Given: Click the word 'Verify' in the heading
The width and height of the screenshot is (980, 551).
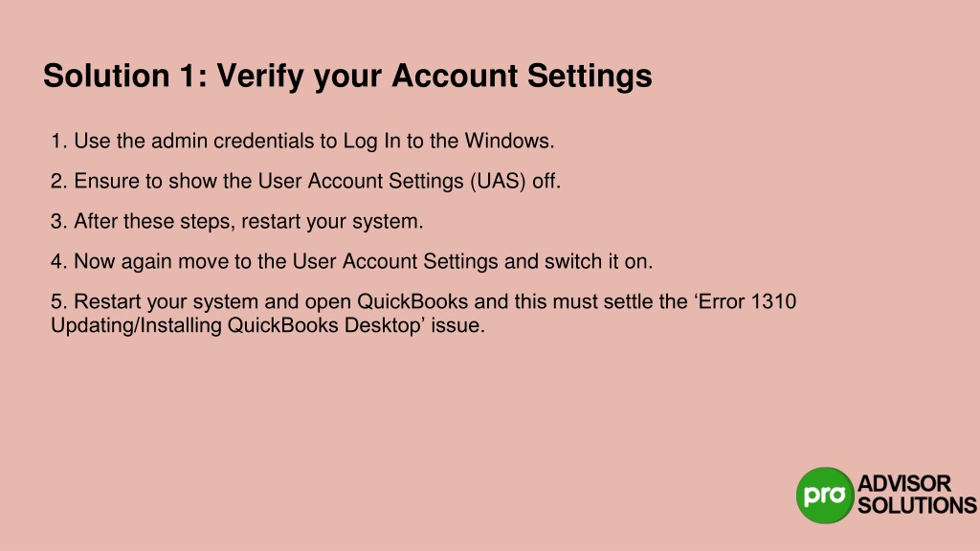Looking at the screenshot, I should pyautogui.click(x=260, y=77).
